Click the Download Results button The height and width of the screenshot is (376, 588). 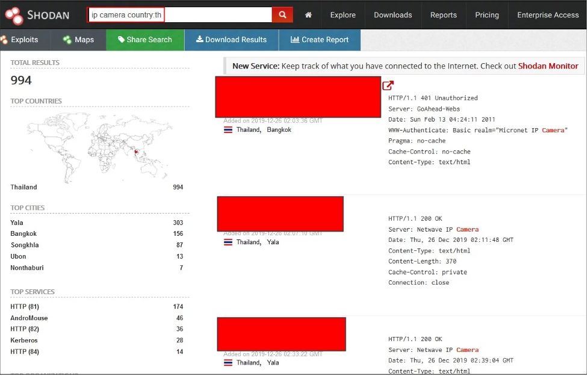(x=231, y=40)
